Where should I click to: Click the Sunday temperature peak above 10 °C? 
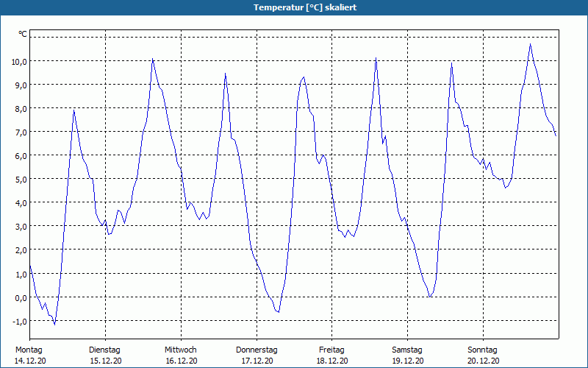point(530,45)
